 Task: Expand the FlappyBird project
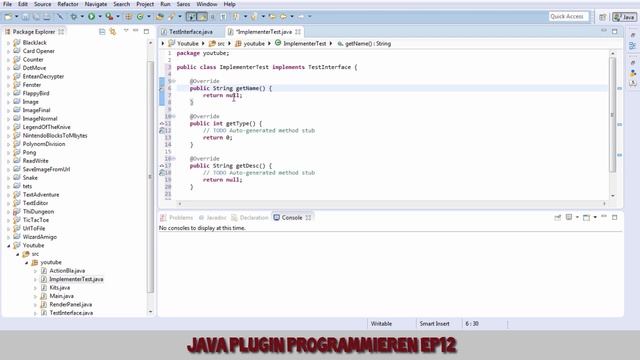coord(9,93)
